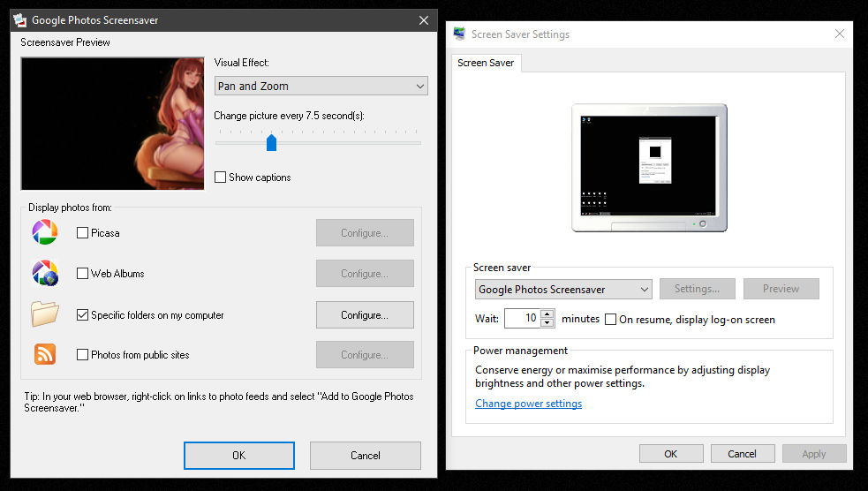Click the Preview button in Screen Saver Settings

781,289
